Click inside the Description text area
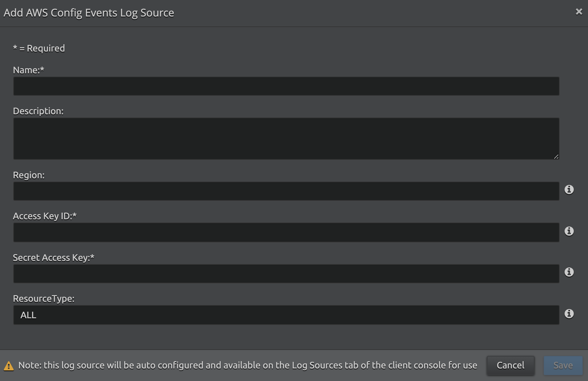This screenshot has width=588, height=381. 286,139
